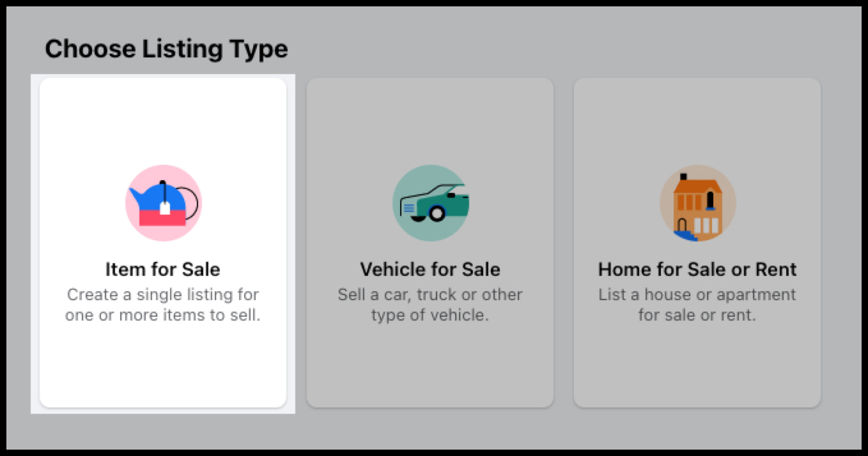Select Item for Sale as listing type
868x456 pixels.
tap(163, 243)
